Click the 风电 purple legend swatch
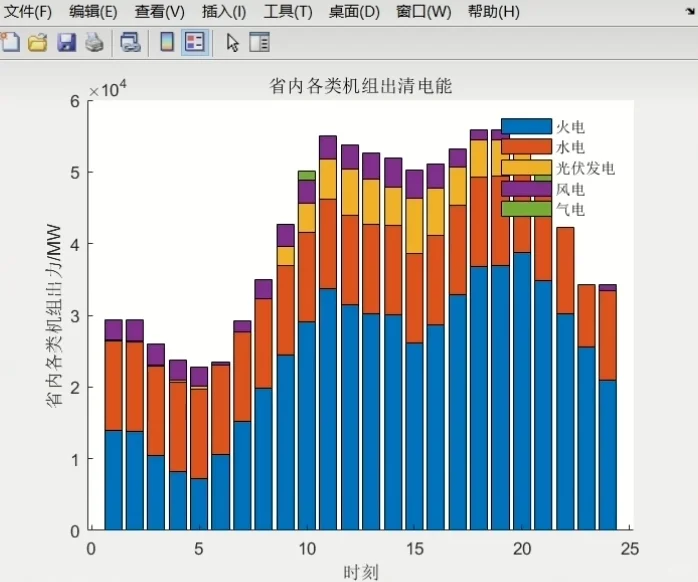This screenshot has width=698, height=582. tap(527, 188)
